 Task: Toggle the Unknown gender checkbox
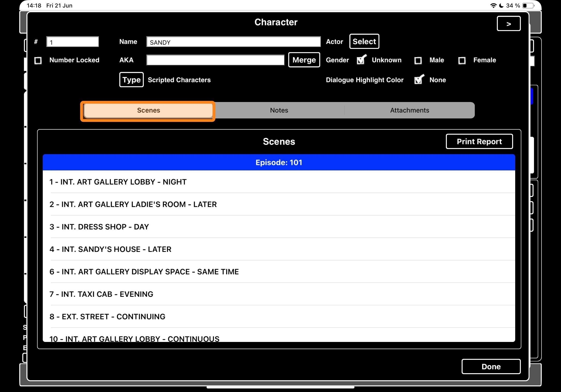tap(361, 60)
